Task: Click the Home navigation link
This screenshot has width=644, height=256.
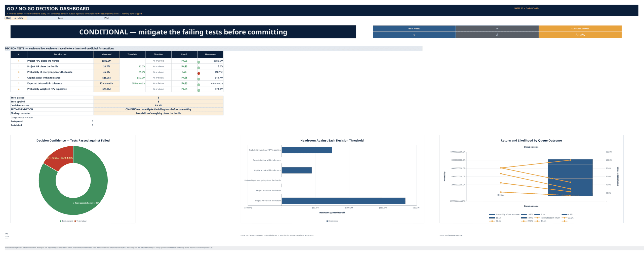Action: coord(8,18)
